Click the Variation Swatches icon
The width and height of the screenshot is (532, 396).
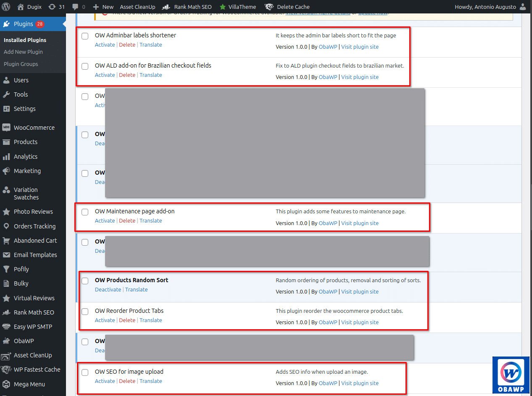(6, 190)
